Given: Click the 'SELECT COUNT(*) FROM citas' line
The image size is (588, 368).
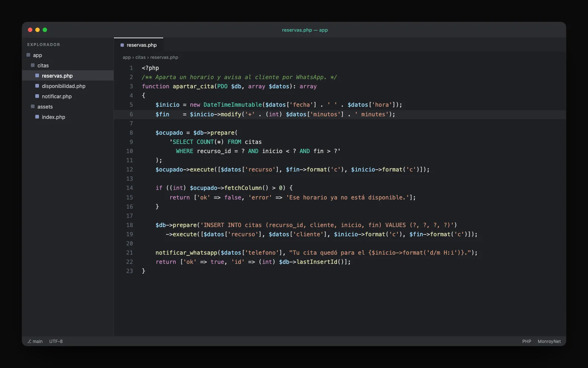Looking at the screenshot, I should coord(216,142).
